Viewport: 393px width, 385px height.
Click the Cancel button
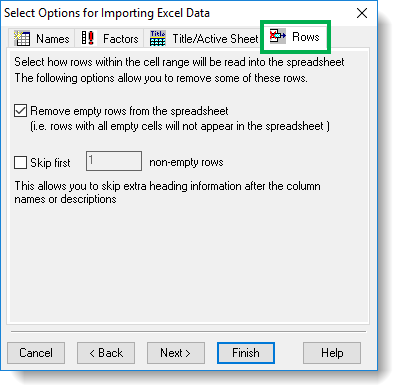tap(36, 353)
